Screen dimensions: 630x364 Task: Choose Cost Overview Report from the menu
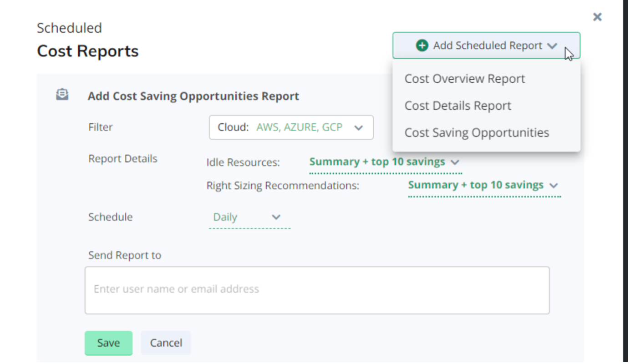[x=465, y=79]
